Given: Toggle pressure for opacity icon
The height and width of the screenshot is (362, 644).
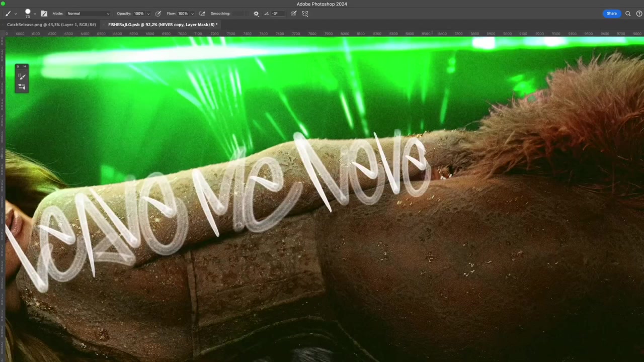Looking at the screenshot, I should pyautogui.click(x=158, y=14).
